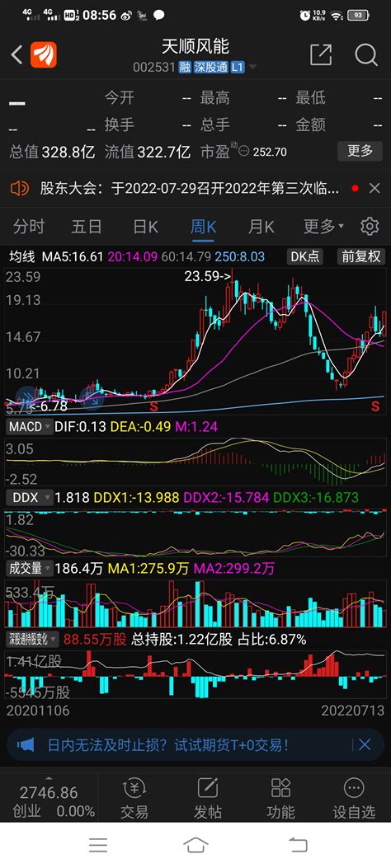Tap the DIF:0.13 value
The height and width of the screenshot is (868, 391).
[x=82, y=427]
